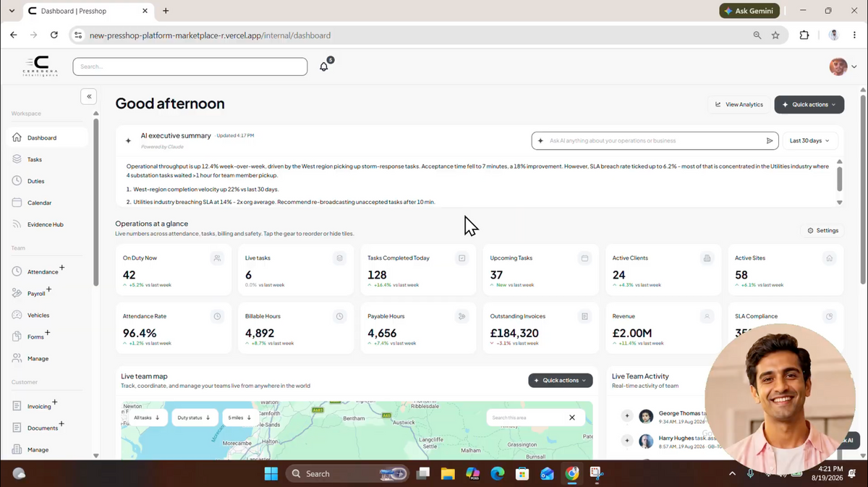This screenshot has width=868, height=487.
Task: Expand the Attendance plus expander
Action: click(x=62, y=268)
